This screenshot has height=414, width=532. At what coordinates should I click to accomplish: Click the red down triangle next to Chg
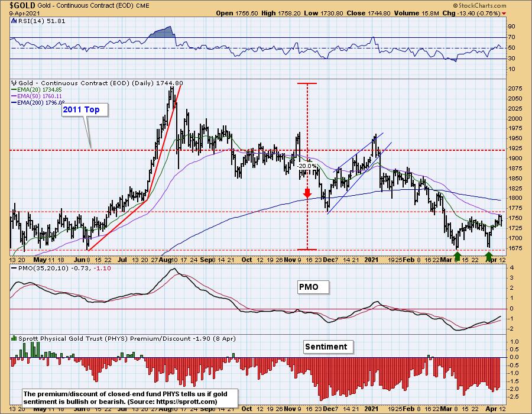(x=504, y=14)
